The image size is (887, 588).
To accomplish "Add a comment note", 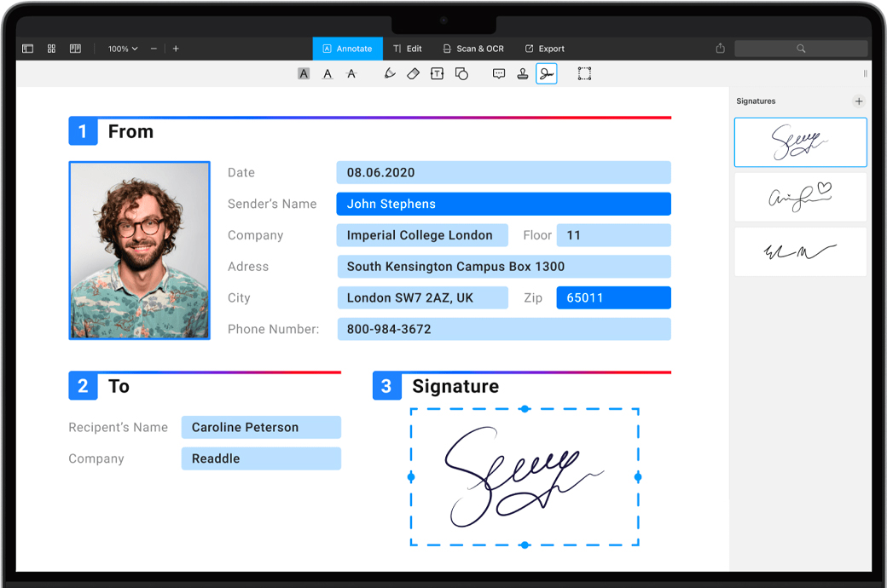I will pos(499,74).
